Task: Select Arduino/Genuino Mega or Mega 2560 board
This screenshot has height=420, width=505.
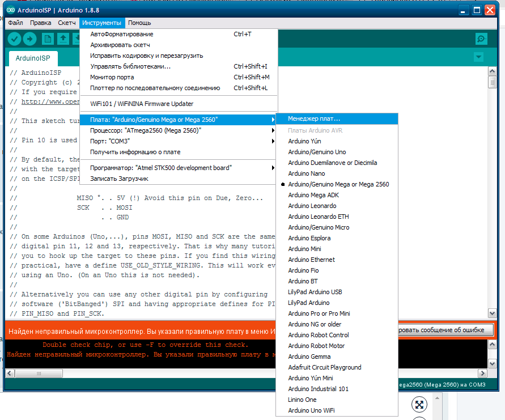Action: [x=337, y=184]
